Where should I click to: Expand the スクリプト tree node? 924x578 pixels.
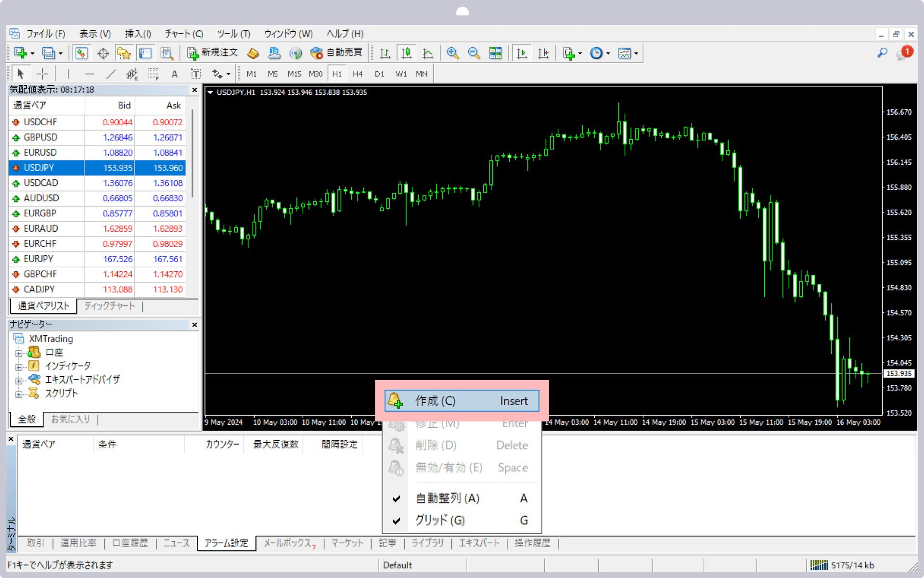point(19,394)
